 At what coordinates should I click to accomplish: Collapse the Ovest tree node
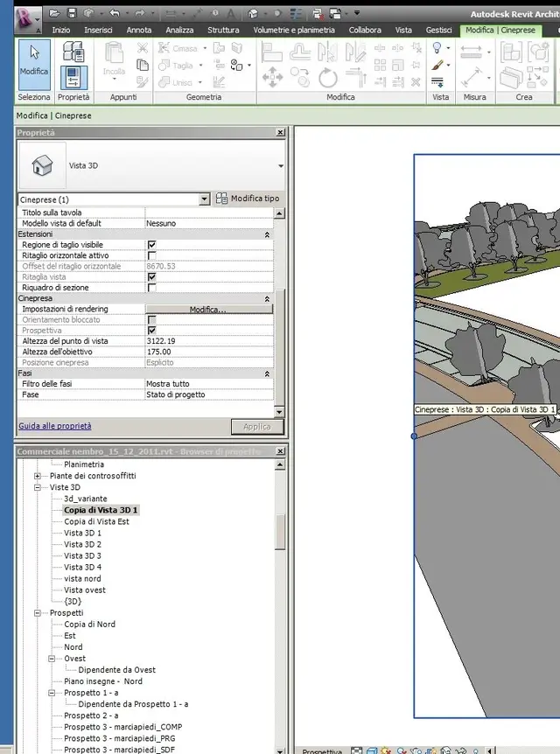click(x=52, y=659)
